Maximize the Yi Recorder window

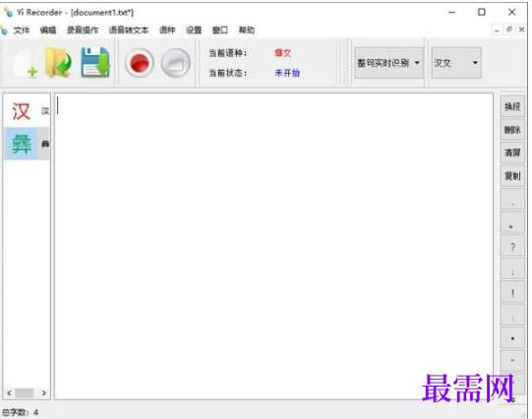pos(482,12)
